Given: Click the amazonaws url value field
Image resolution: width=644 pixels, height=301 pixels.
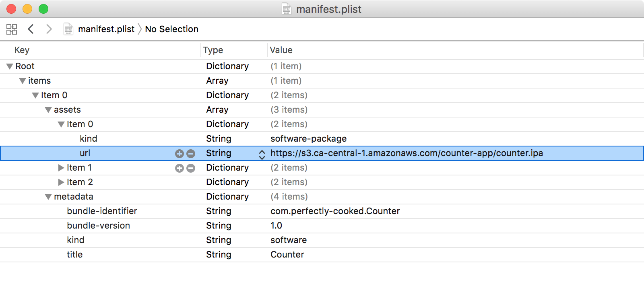Looking at the screenshot, I should 407,153.
